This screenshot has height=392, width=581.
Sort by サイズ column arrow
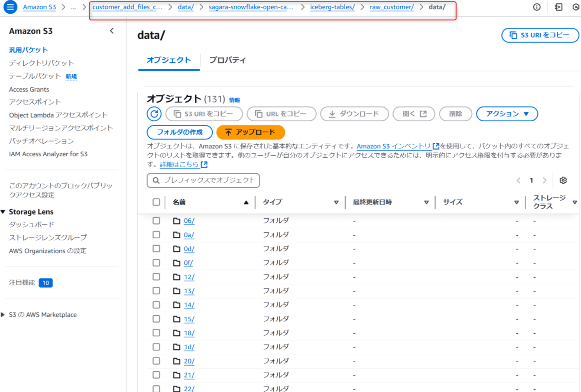517,202
